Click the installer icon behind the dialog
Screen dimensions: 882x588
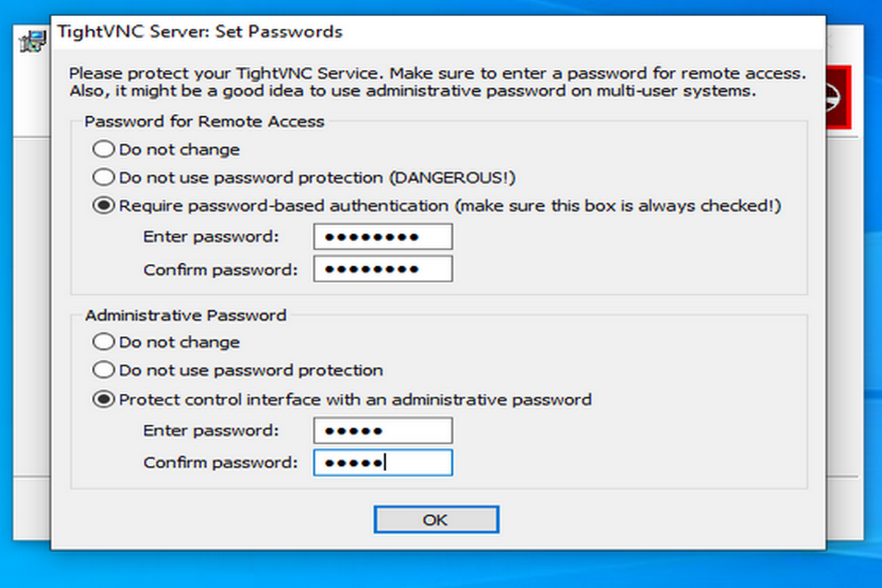[x=31, y=42]
